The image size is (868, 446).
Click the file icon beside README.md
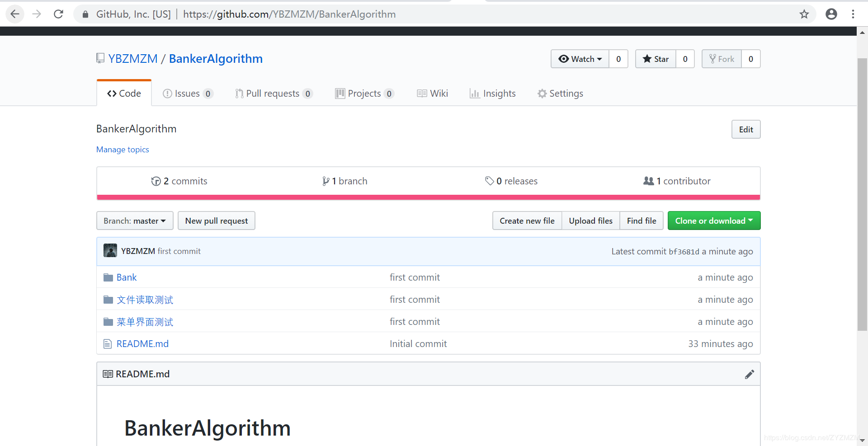coord(108,344)
